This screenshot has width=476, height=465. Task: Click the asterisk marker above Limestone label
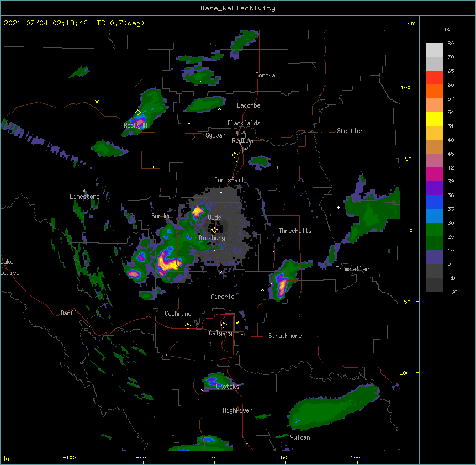(x=85, y=191)
